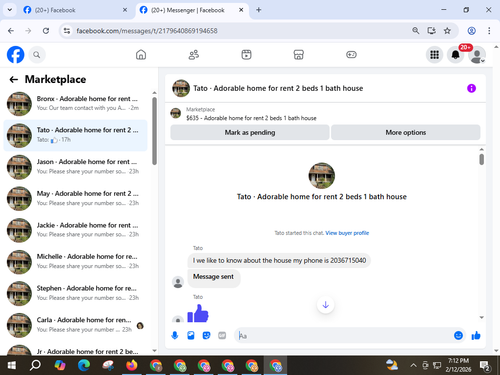Open the Facebook search magnifier
This screenshot has height=375, width=500.
[37, 55]
